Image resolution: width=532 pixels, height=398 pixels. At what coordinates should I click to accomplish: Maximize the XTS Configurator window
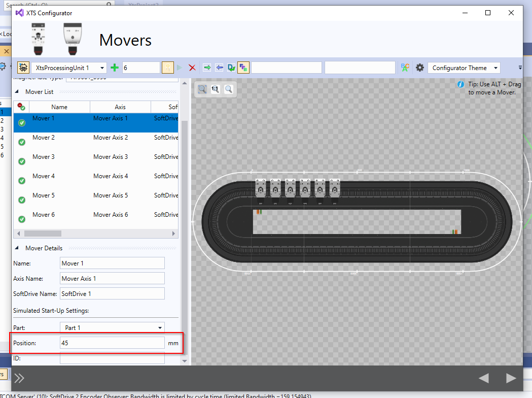coord(488,13)
